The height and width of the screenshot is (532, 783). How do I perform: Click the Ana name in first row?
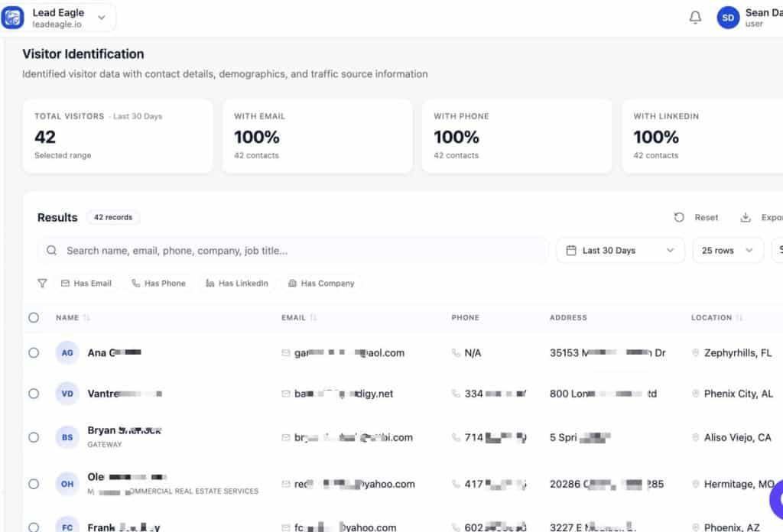(115, 353)
